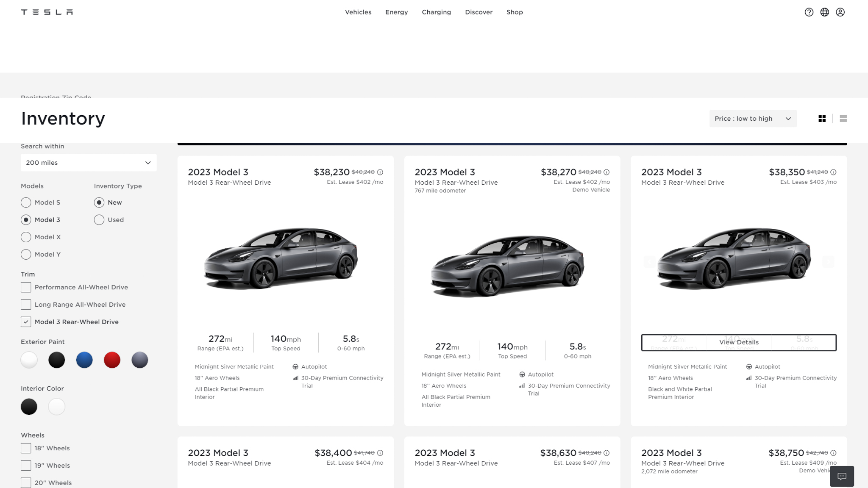The width and height of the screenshot is (868, 488).
Task: Open the Vehicles menu
Action: tap(358, 12)
